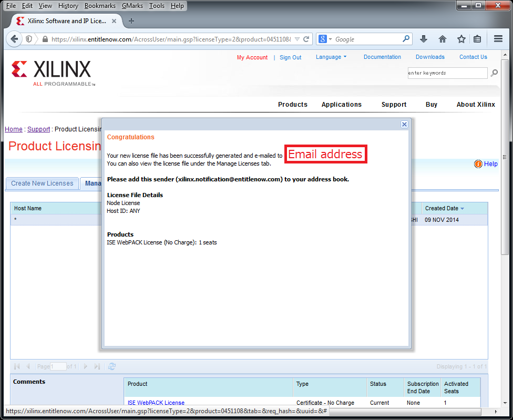The height and width of the screenshot is (420, 513).
Task: Click the site search magnifier icon
Action: [x=494, y=73]
